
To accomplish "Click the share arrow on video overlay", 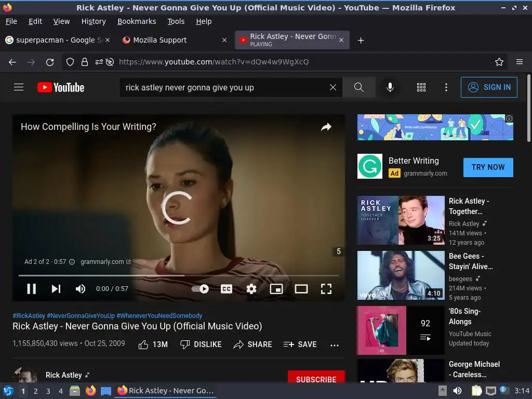I will coord(326,127).
